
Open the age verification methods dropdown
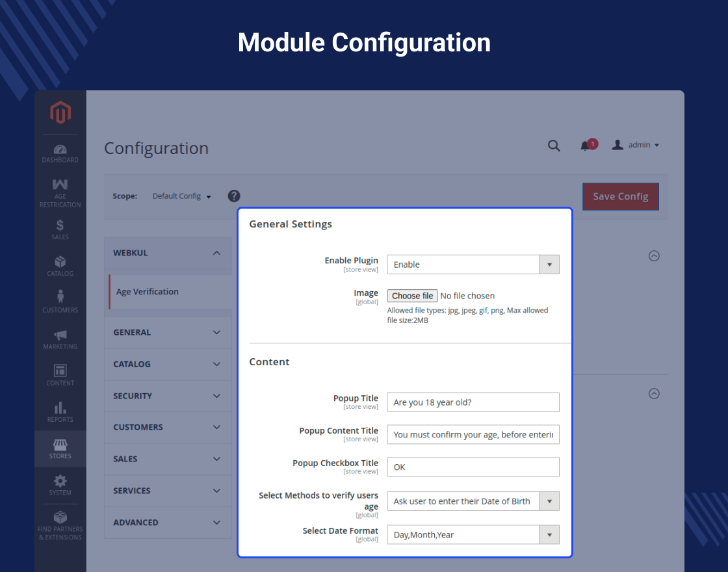point(473,501)
